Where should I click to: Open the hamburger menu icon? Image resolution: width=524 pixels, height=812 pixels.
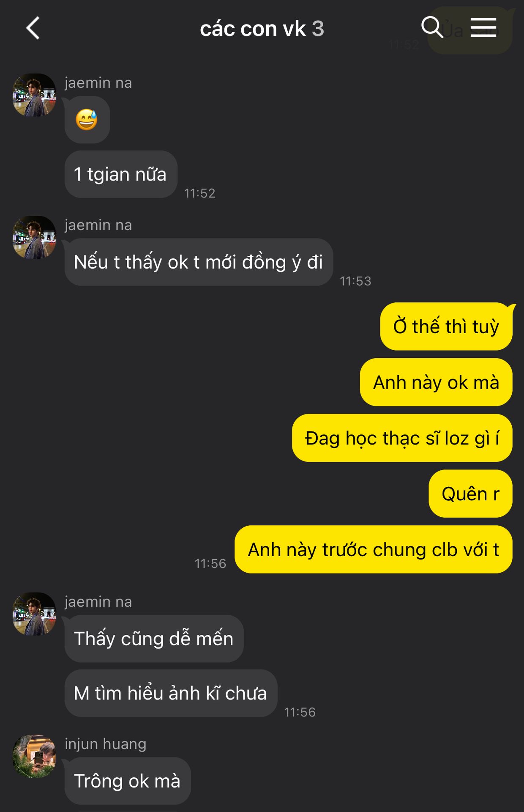point(483,27)
